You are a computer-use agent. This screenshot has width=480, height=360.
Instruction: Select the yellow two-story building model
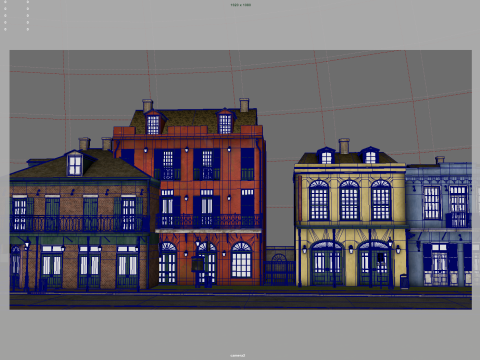point(350,213)
